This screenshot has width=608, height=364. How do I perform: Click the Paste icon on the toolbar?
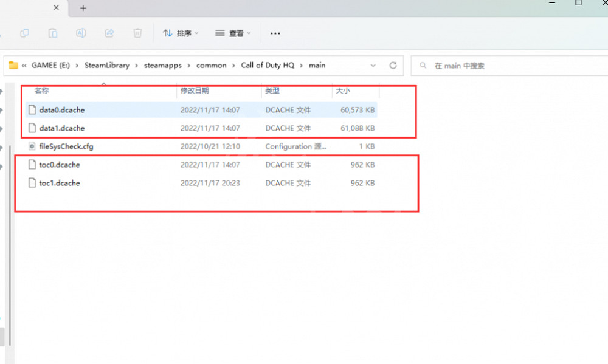53,33
